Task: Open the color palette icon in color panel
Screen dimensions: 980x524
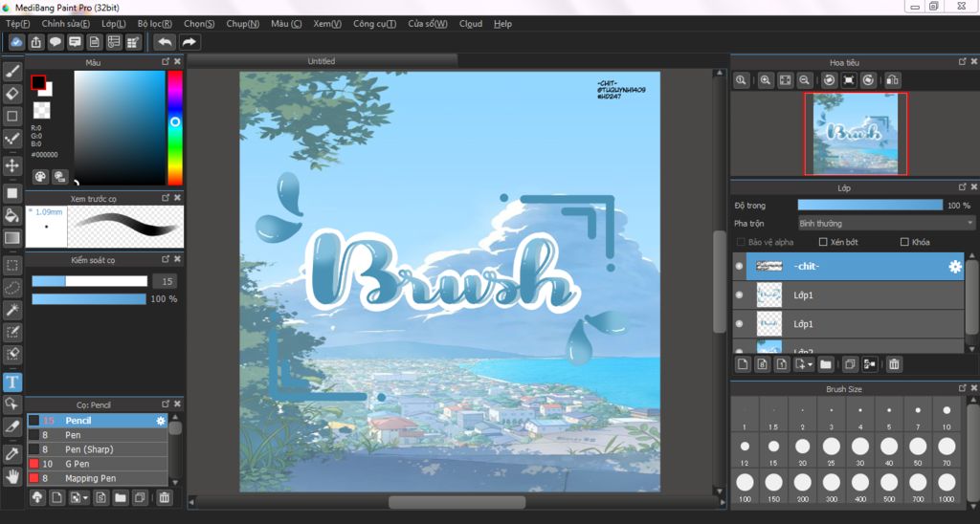Action: pos(40,177)
